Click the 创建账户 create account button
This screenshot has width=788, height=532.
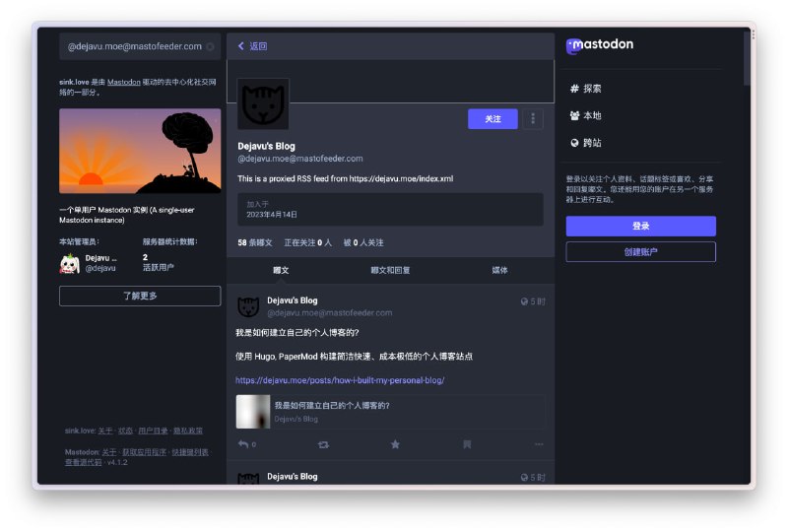click(640, 252)
